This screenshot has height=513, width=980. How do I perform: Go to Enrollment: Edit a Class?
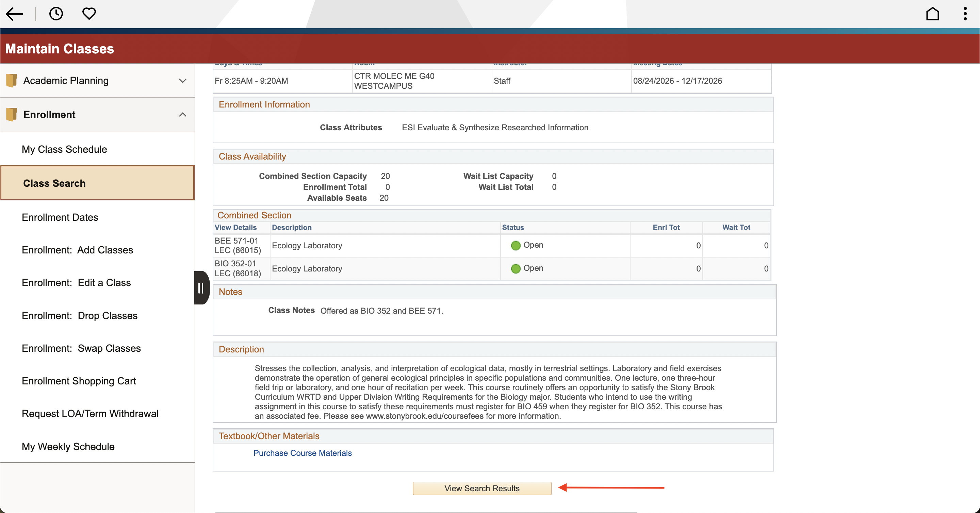pyautogui.click(x=76, y=283)
